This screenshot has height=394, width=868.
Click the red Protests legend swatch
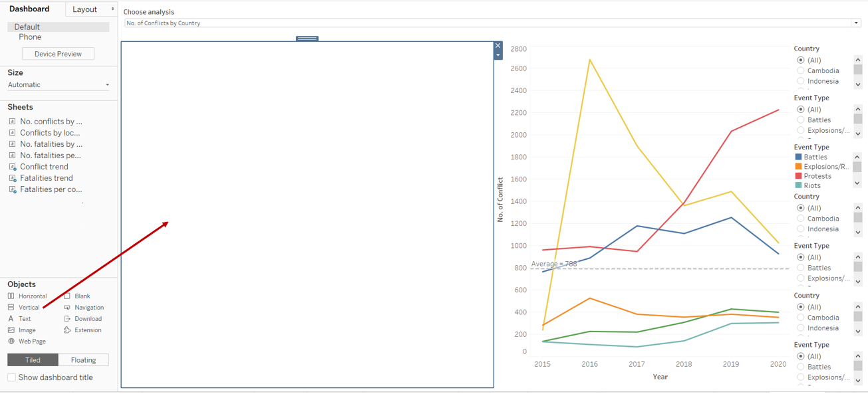tap(799, 176)
